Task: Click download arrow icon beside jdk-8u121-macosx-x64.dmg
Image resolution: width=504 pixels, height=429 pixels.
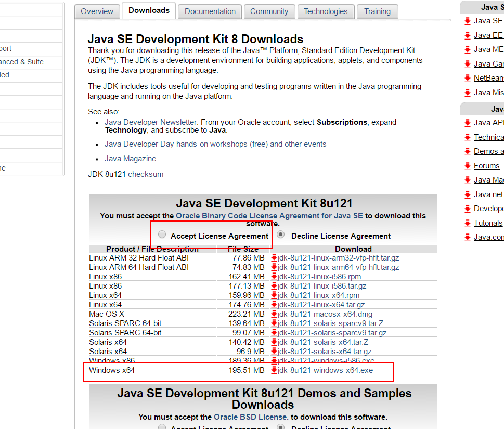Action: [x=274, y=314]
